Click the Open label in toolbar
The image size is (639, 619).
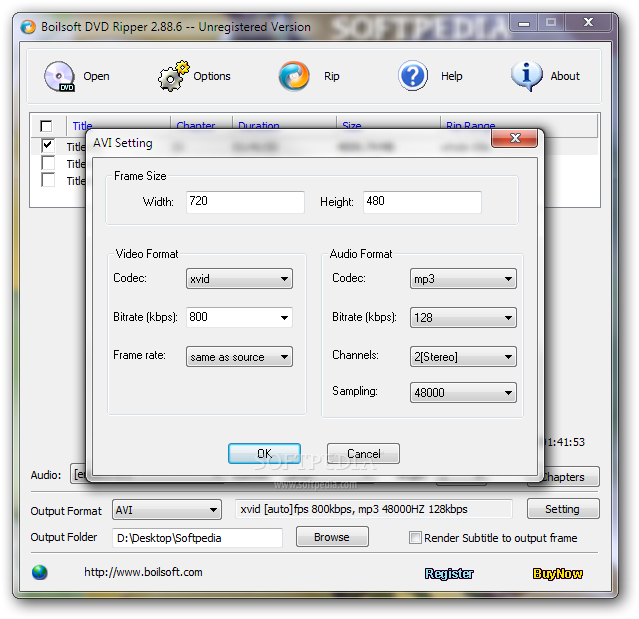tap(96, 76)
